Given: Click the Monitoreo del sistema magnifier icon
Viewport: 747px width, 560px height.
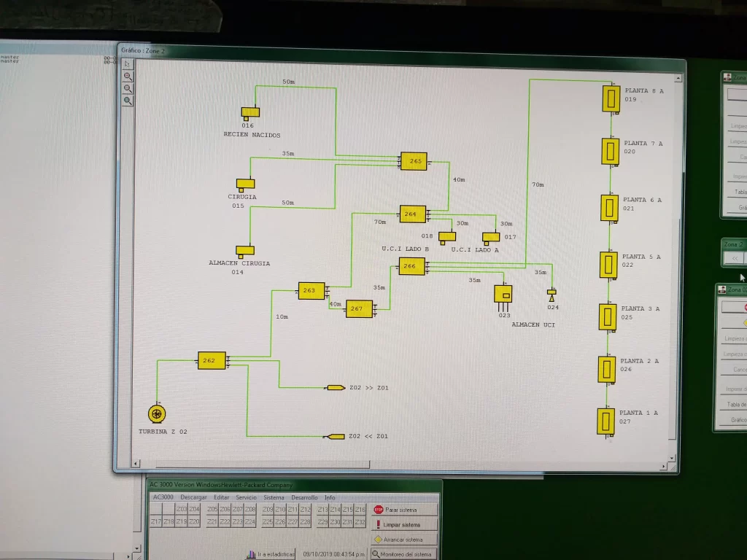Looking at the screenshot, I should (x=376, y=553).
